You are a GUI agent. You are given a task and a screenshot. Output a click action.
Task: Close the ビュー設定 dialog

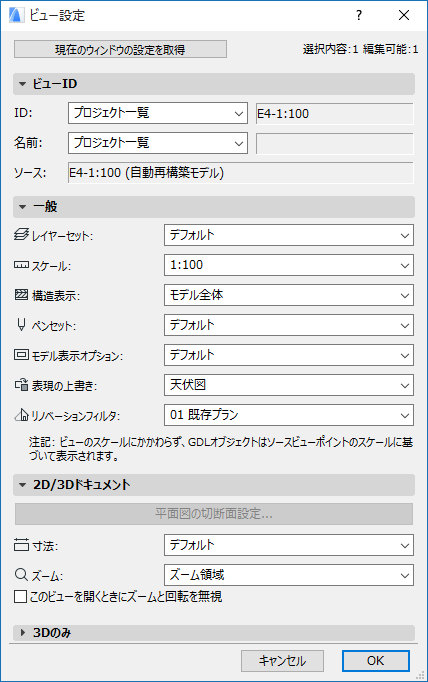coord(404,15)
